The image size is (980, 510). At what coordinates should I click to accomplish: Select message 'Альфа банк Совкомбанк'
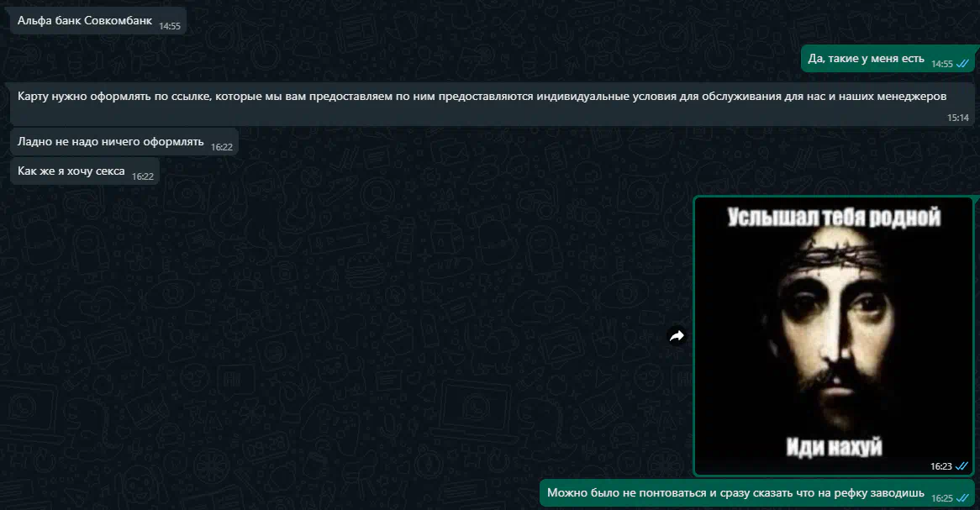point(98,21)
